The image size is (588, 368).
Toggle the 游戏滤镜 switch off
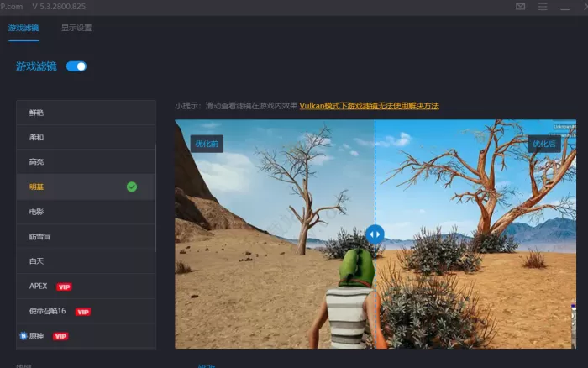pyautogui.click(x=76, y=66)
